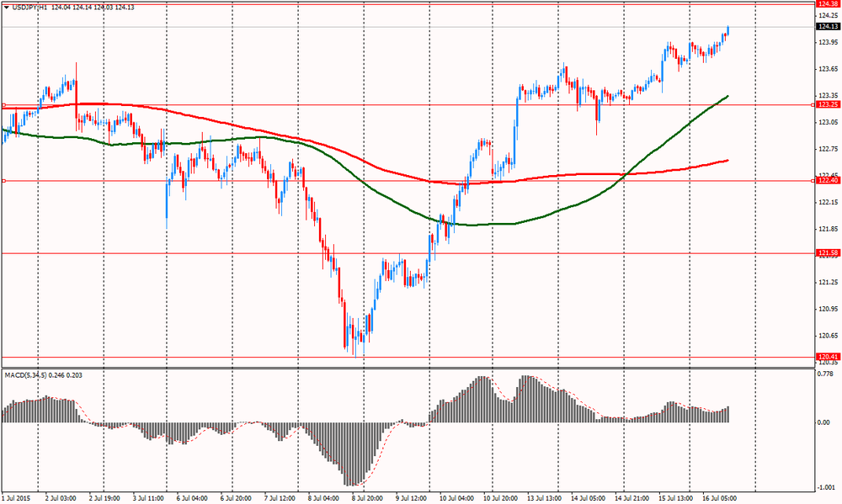This screenshot has height=504, width=842.
Task: Click the 121.25 price axis value
Action: click(x=828, y=283)
